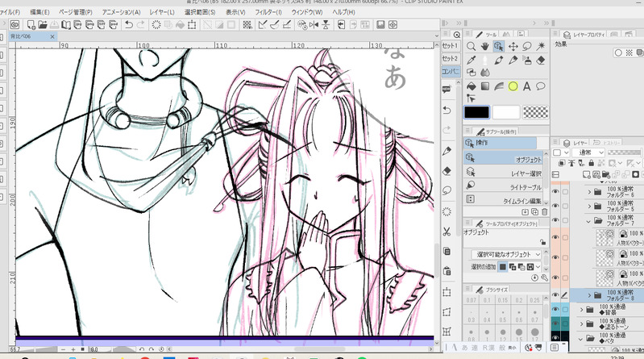Select the Figure circle tool
This screenshot has width=644, height=359.
tap(513, 86)
